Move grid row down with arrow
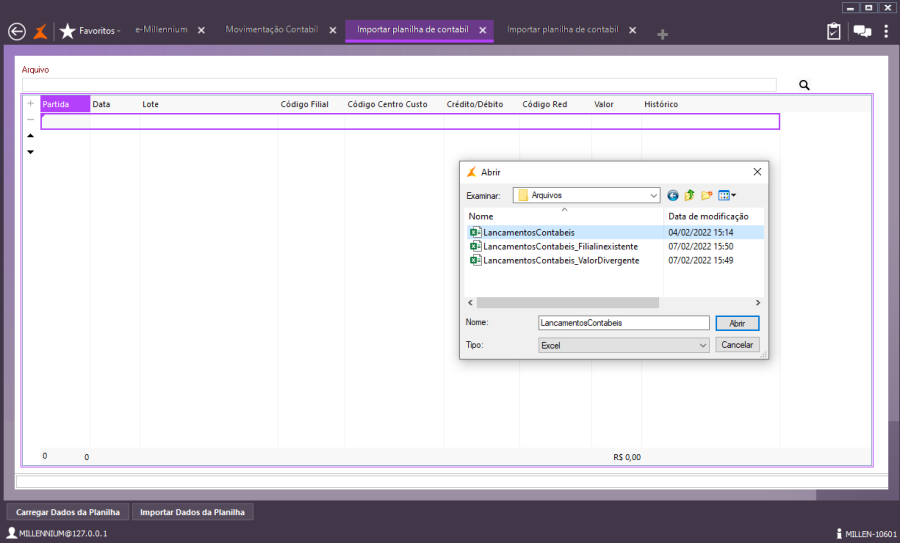The height and width of the screenshot is (543, 900). pyautogui.click(x=30, y=152)
